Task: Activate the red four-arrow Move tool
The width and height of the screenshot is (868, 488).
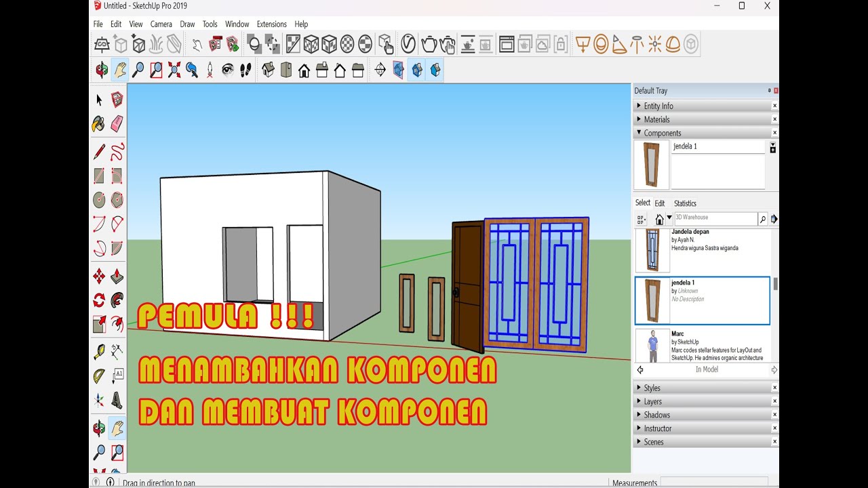Action: tap(99, 277)
